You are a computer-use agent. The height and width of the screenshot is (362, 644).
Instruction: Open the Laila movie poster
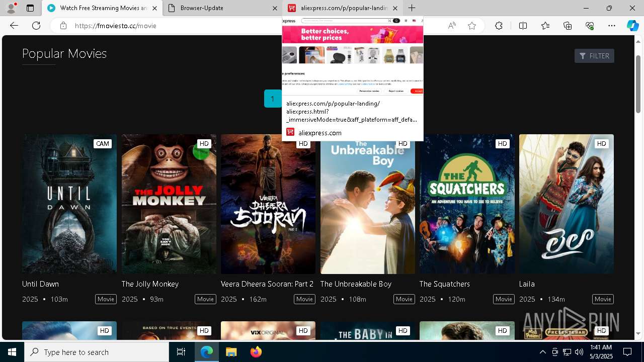[x=567, y=204]
